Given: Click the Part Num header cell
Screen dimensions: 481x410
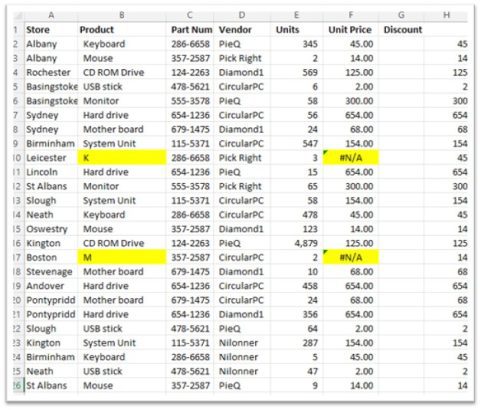Looking at the screenshot, I should point(190,29).
